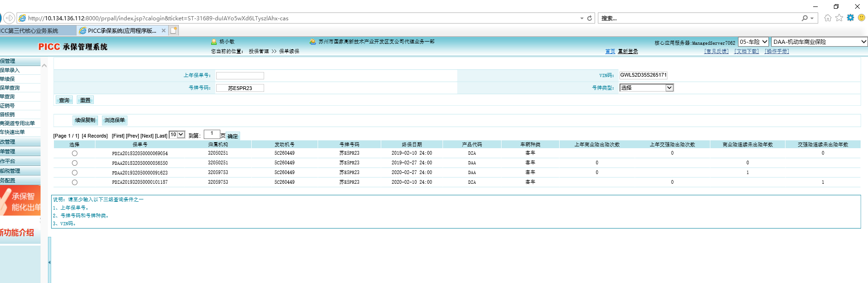Click the refresh icon in address bar

(x=589, y=18)
